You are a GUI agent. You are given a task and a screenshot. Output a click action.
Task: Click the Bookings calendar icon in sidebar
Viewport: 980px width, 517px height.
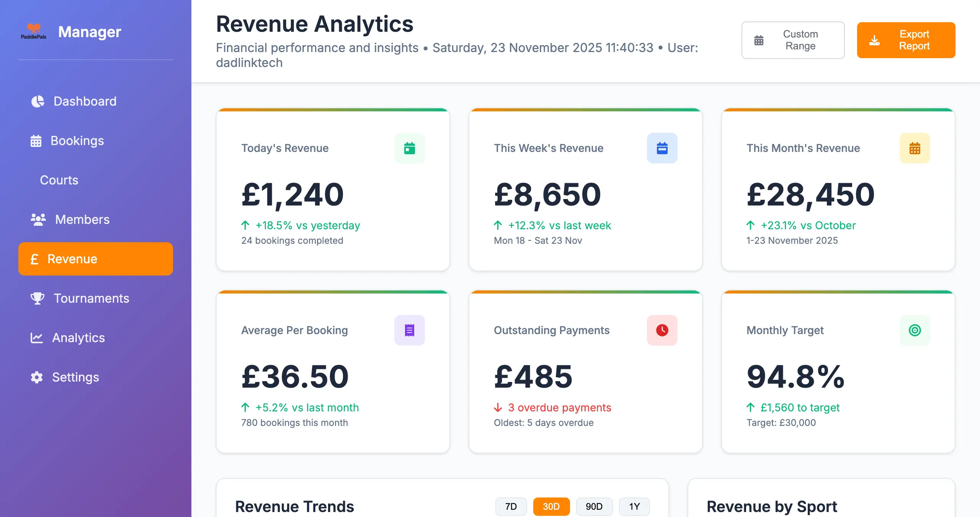tap(36, 140)
